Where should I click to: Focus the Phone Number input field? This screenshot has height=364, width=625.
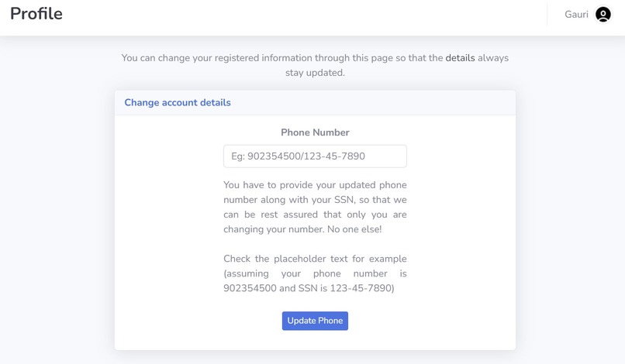click(315, 156)
